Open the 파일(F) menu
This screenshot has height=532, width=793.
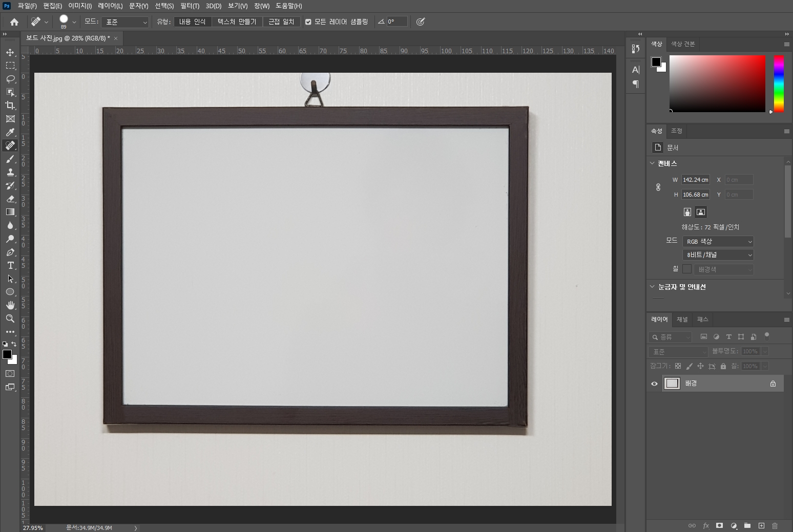coord(27,6)
